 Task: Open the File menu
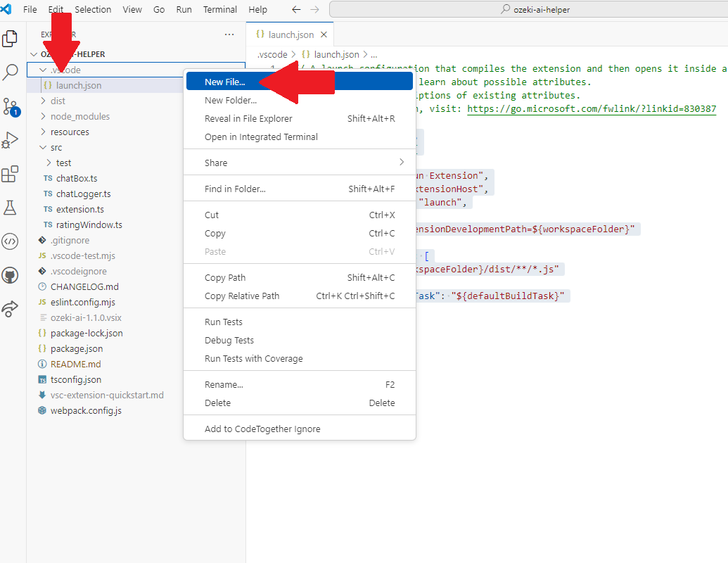[30, 9]
